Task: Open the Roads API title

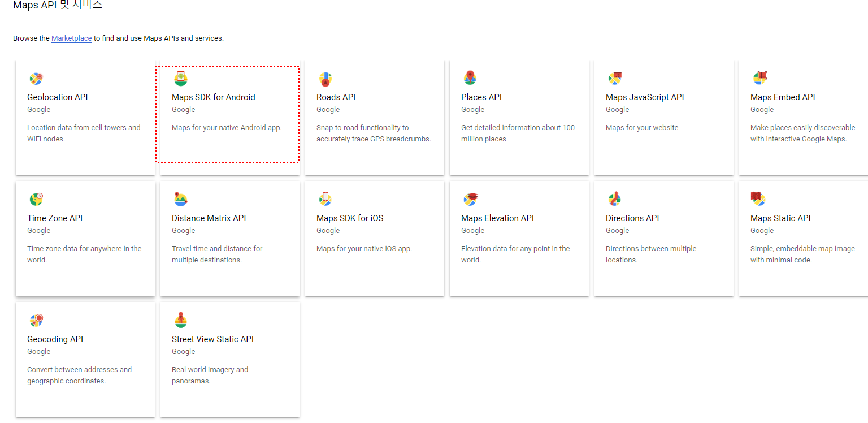Action: pos(336,97)
